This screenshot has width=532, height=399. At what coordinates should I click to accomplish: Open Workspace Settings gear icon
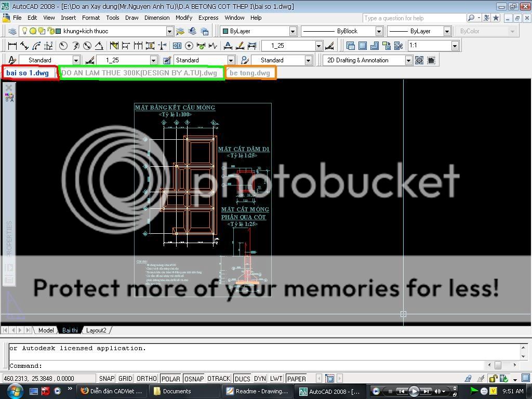coord(419,60)
